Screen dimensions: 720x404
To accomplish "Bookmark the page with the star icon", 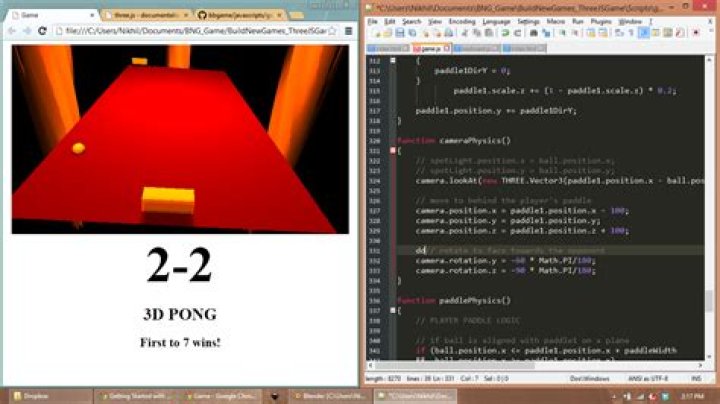I will tap(332, 31).
